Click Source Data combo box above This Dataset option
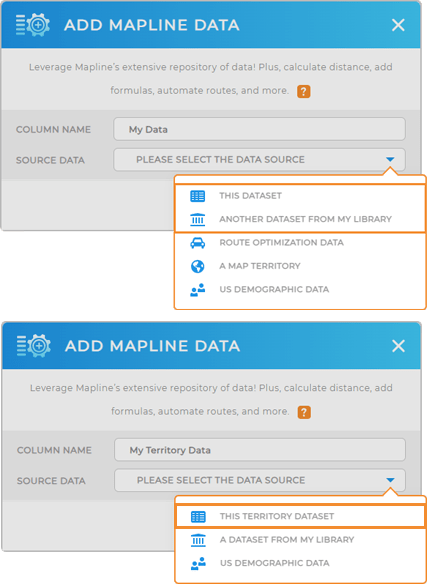This screenshot has width=427, height=584. [259, 160]
